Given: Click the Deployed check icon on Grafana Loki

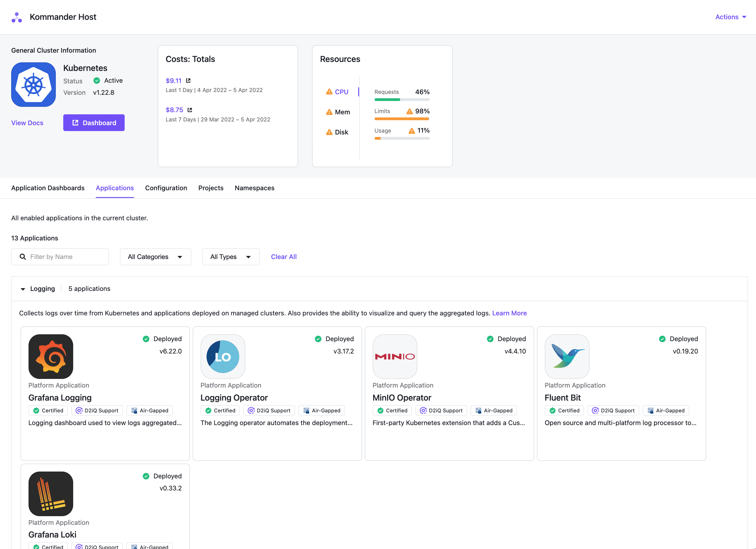Looking at the screenshot, I should click(x=146, y=477).
